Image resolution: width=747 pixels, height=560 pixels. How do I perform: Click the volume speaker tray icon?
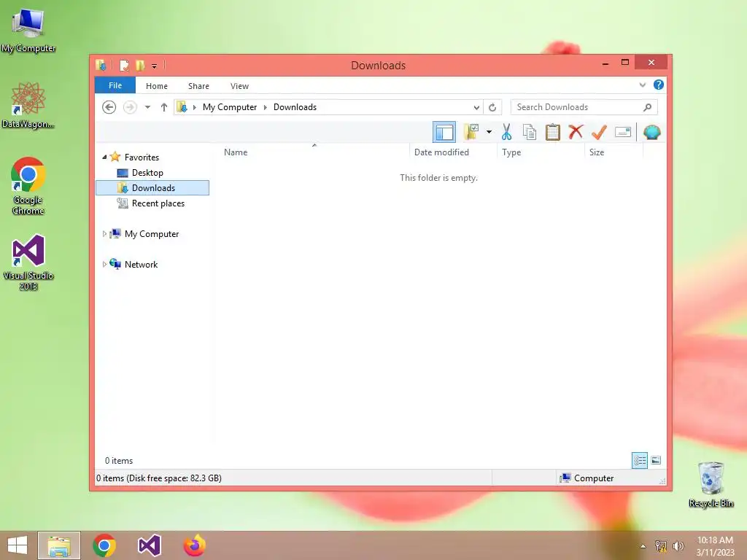pyautogui.click(x=678, y=546)
